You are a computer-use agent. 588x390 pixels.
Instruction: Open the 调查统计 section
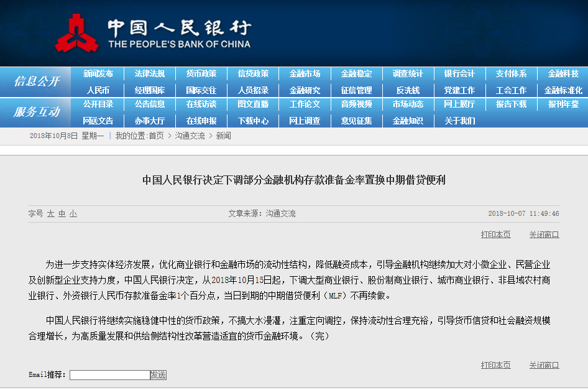408,73
